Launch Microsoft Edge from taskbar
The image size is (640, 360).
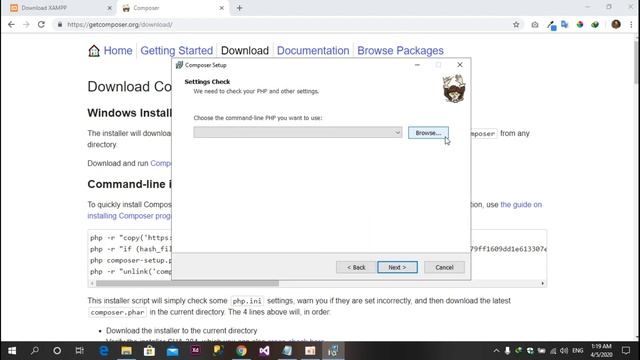pos(104,351)
